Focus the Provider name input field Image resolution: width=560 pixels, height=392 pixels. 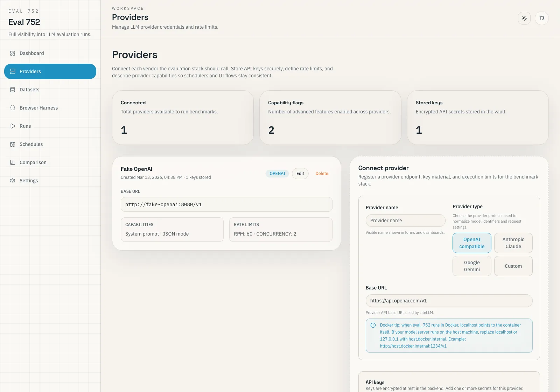pos(405,220)
